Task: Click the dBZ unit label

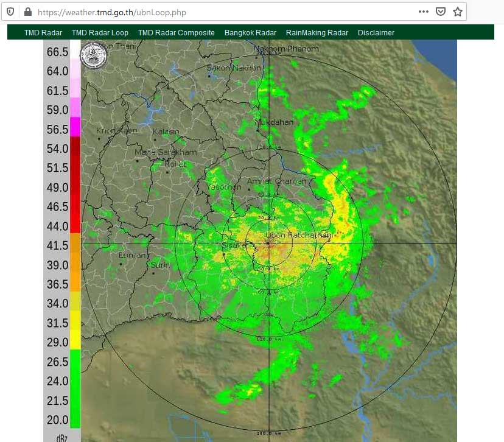Action: 61,438
